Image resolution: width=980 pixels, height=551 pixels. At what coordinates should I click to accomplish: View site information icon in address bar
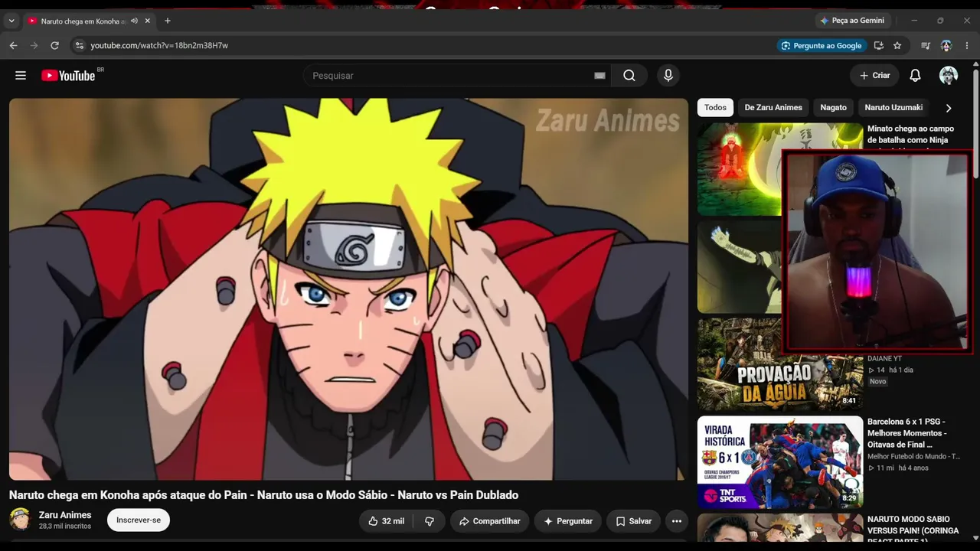pos(78,46)
